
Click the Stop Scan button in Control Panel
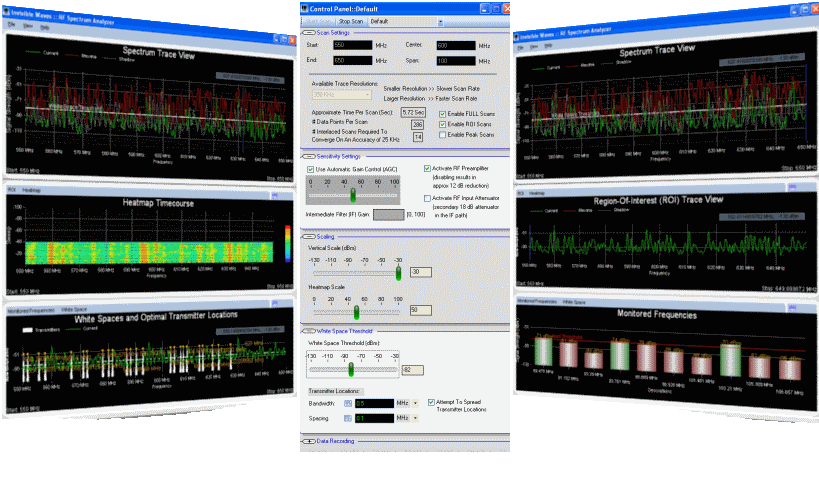350,21
